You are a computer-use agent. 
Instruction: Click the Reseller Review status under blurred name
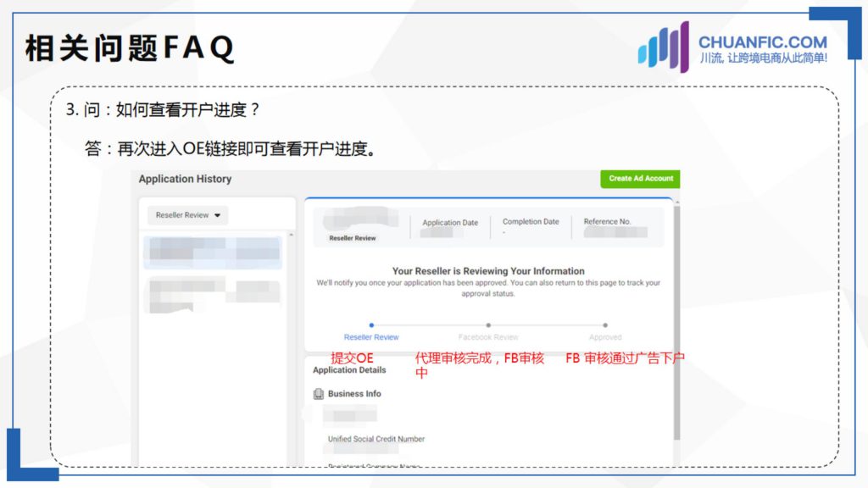[352, 238]
